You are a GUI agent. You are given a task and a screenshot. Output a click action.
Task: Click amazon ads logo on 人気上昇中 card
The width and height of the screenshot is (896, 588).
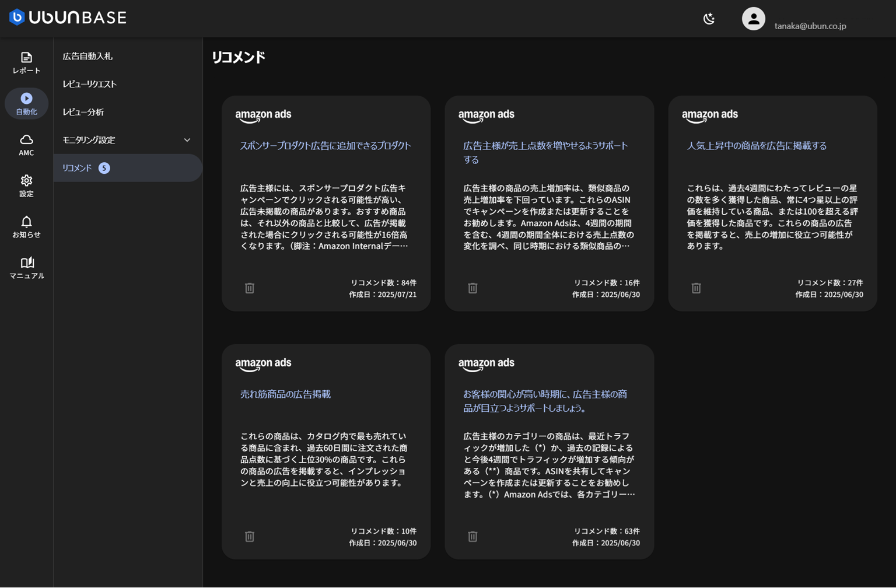click(710, 116)
